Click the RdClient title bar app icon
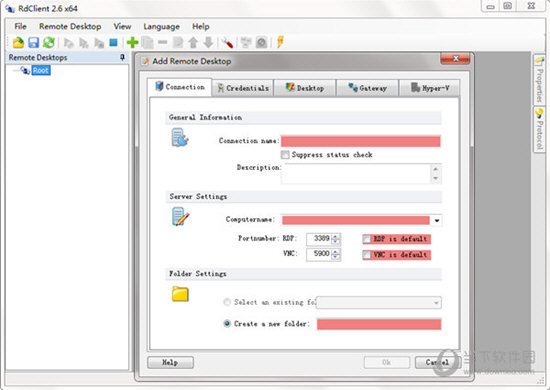This screenshot has width=550, height=390. click(x=10, y=8)
